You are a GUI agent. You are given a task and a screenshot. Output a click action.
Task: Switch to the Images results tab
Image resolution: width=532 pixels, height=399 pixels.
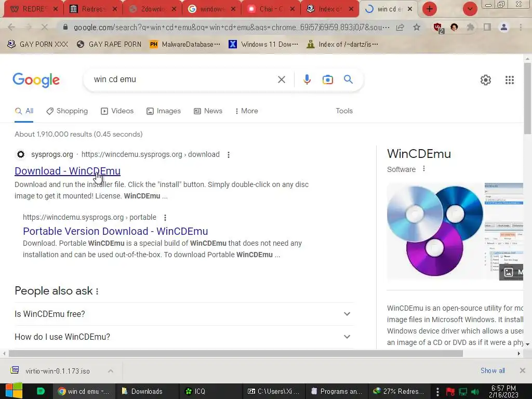[164, 111]
